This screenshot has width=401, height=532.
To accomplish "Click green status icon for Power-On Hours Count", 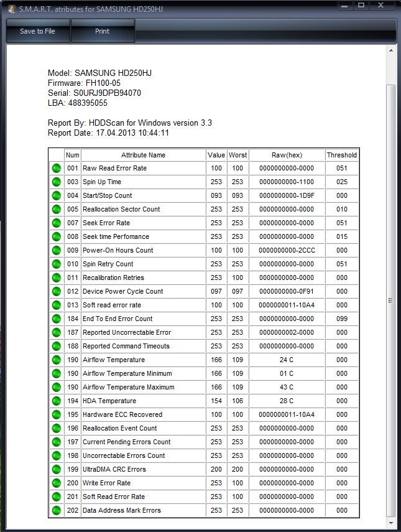I will [57, 251].
